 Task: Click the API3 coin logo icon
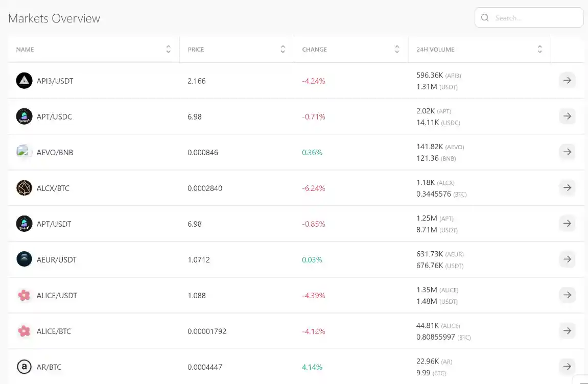tap(24, 81)
